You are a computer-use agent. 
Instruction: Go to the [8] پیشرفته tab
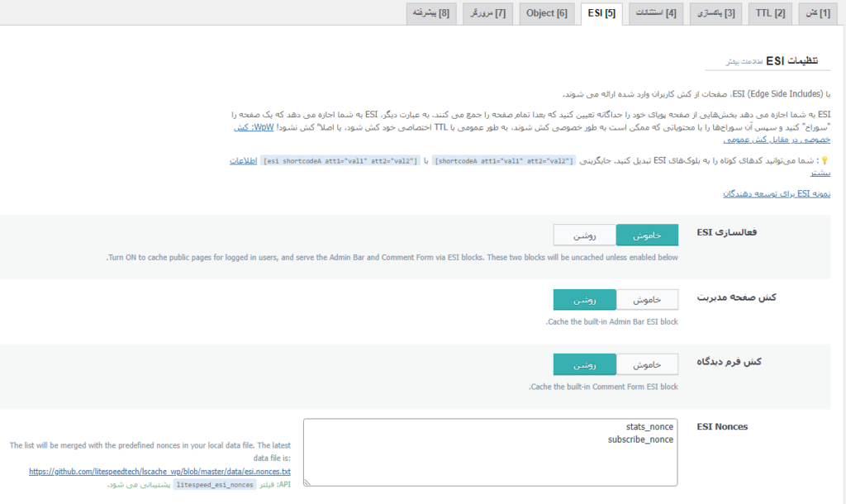click(431, 13)
